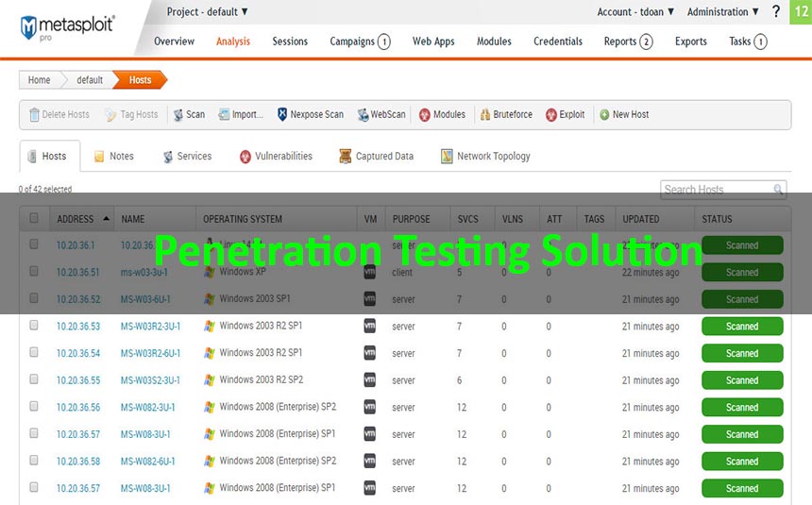Check the box for host 10.20.36.58

pyautogui.click(x=34, y=460)
